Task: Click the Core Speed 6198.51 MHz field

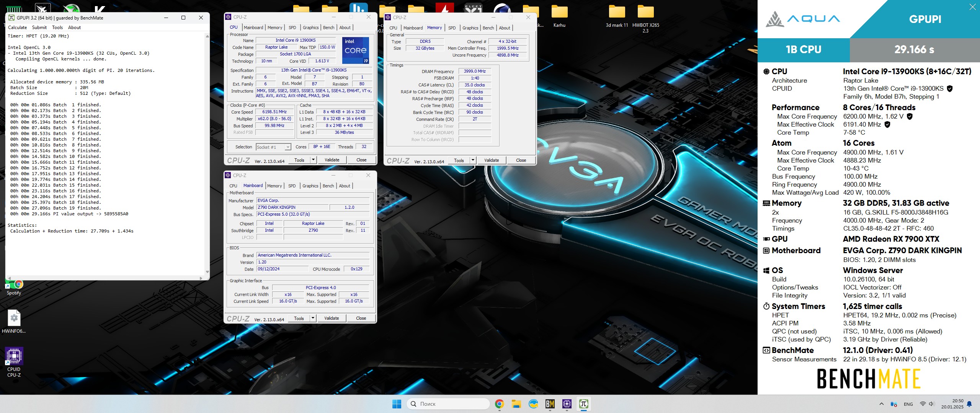Action: pyautogui.click(x=274, y=112)
